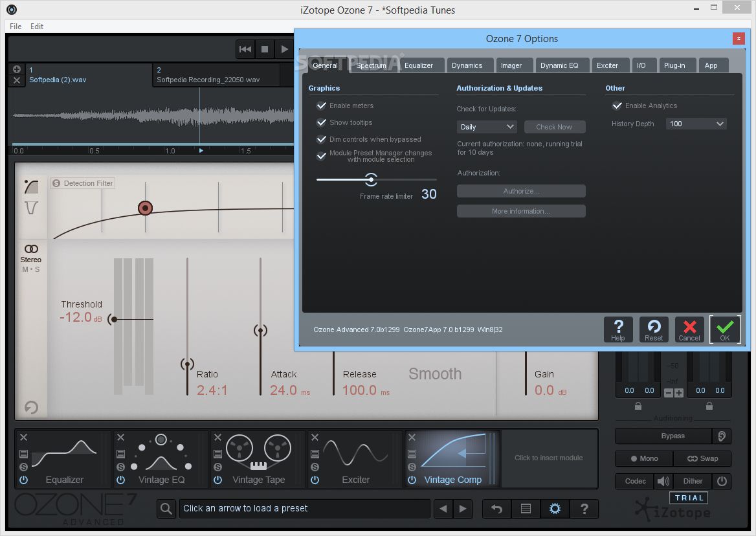Load previous preset with left arrow
Viewport: 756px width, 536px height.
coord(443,509)
